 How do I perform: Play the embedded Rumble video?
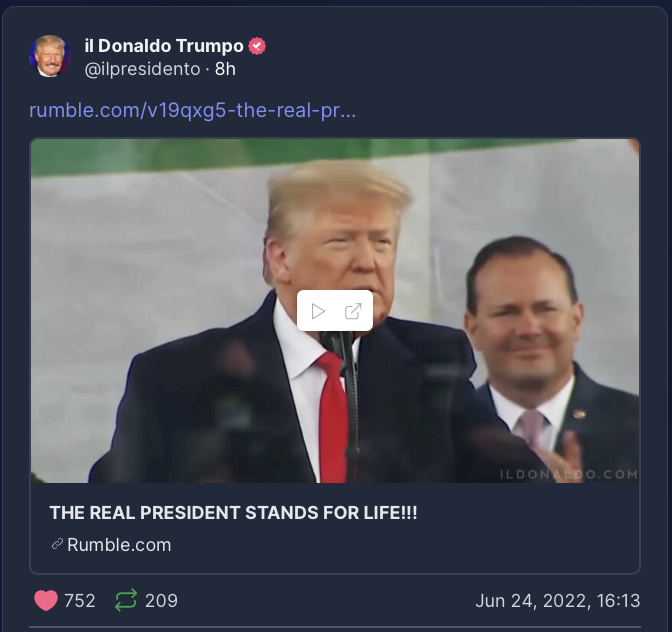318,311
